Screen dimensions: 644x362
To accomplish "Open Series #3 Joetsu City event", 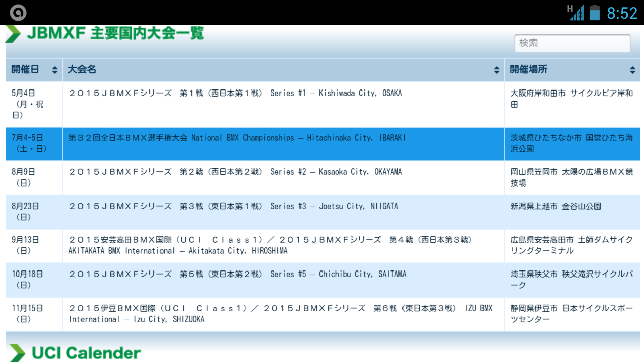I will (233, 206).
